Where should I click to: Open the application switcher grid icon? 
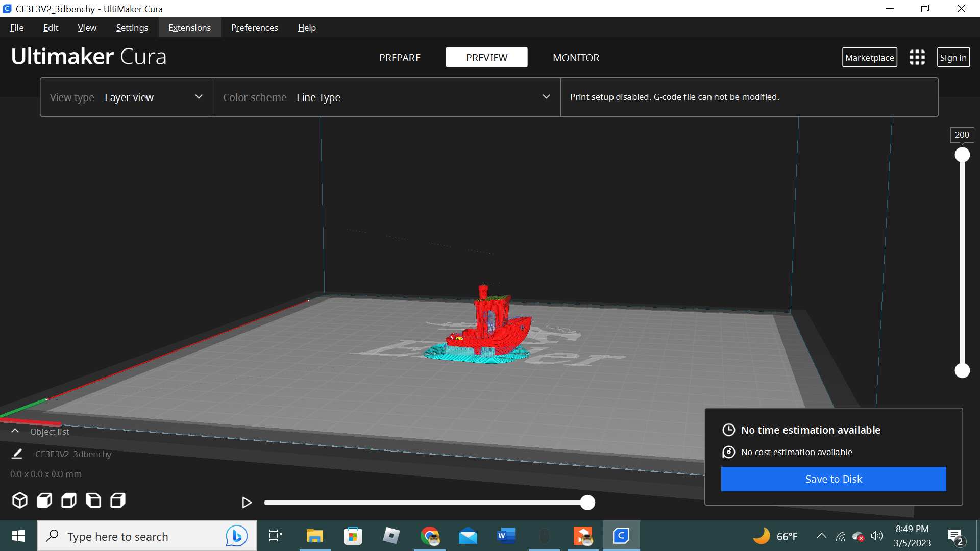[917, 57]
